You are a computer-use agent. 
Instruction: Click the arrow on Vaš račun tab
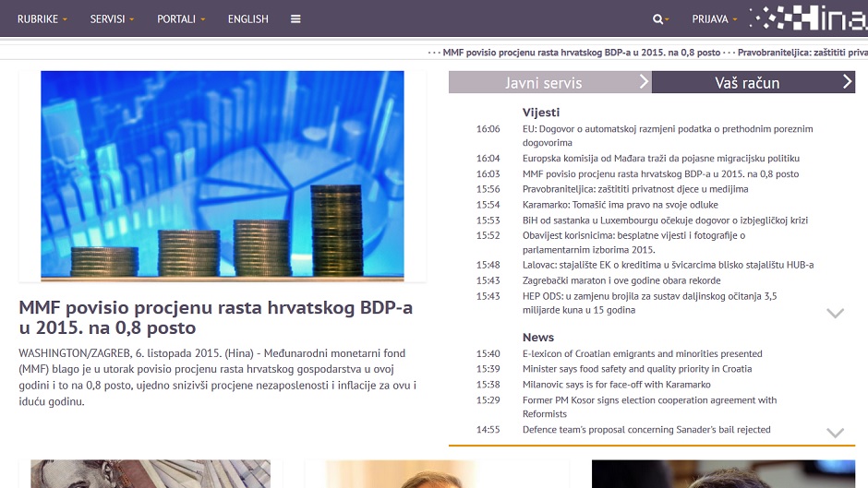tap(847, 82)
